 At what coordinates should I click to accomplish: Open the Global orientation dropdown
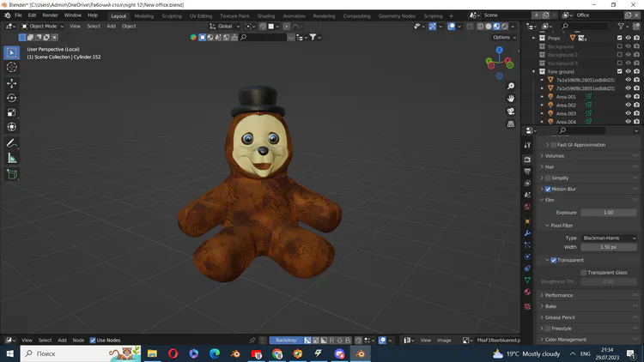pyautogui.click(x=225, y=27)
